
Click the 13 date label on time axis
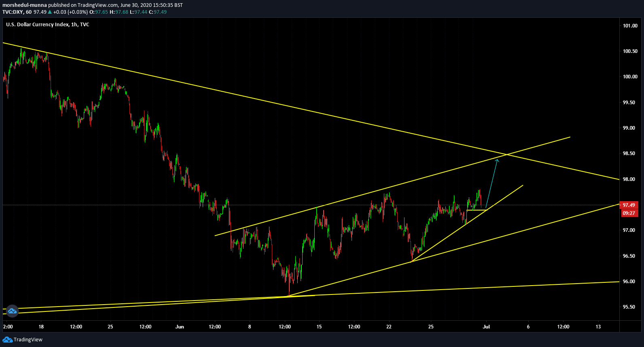click(x=598, y=327)
